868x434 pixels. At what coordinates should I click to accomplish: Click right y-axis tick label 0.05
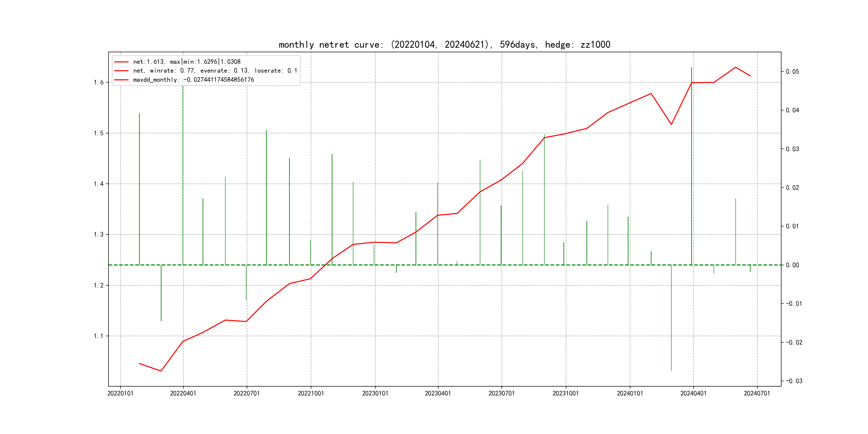tap(792, 72)
